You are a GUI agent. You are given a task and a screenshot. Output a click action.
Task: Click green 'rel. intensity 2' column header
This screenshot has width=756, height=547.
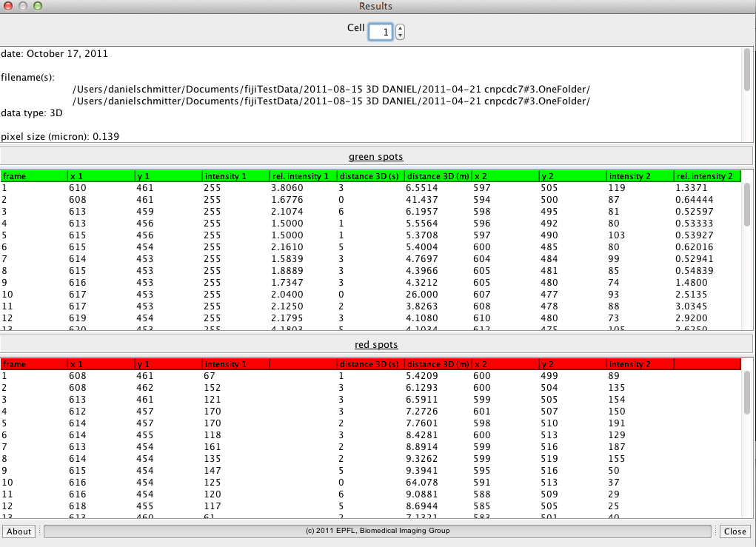706,176
